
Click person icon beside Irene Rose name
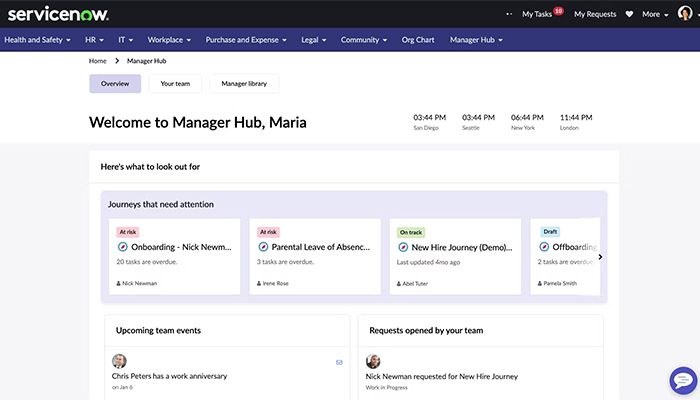coord(259,283)
